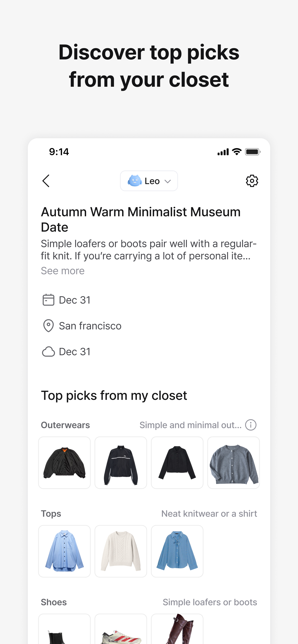Tap the blue Leo avatar icon
Screen dimensions: 298x644
(134, 181)
